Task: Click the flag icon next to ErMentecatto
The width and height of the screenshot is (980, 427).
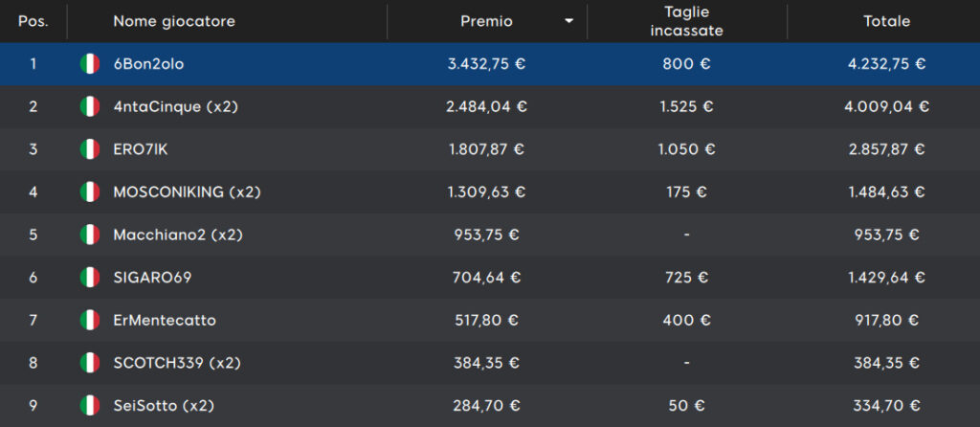Action: click(90, 320)
